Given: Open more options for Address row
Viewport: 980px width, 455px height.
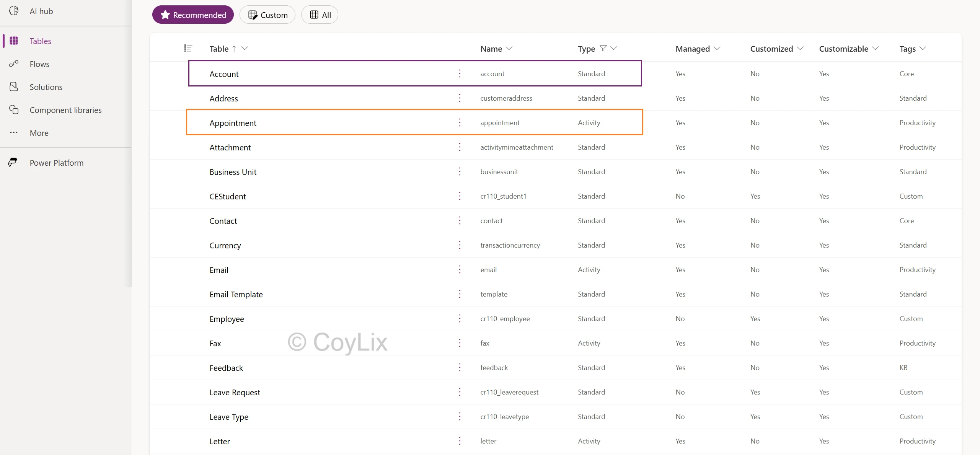Looking at the screenshot, I should coord(460,98).
